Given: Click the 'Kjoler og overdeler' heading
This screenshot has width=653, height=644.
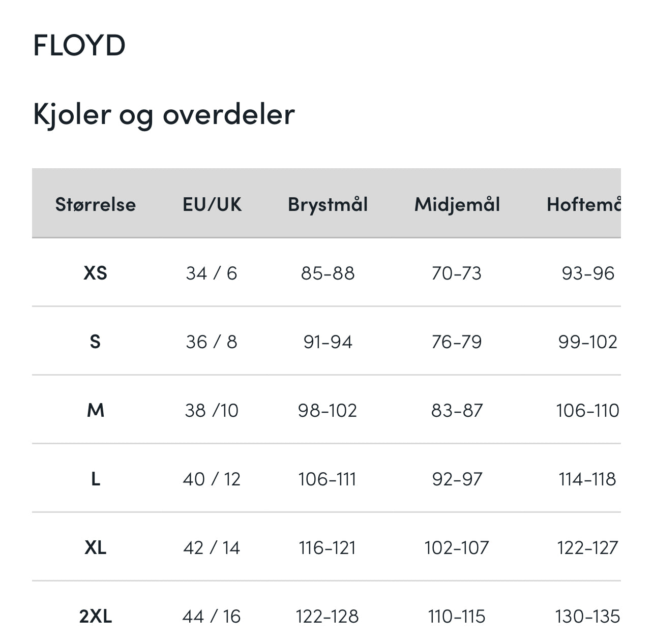Looking at the screenshot, I should [x=164, y=114].
